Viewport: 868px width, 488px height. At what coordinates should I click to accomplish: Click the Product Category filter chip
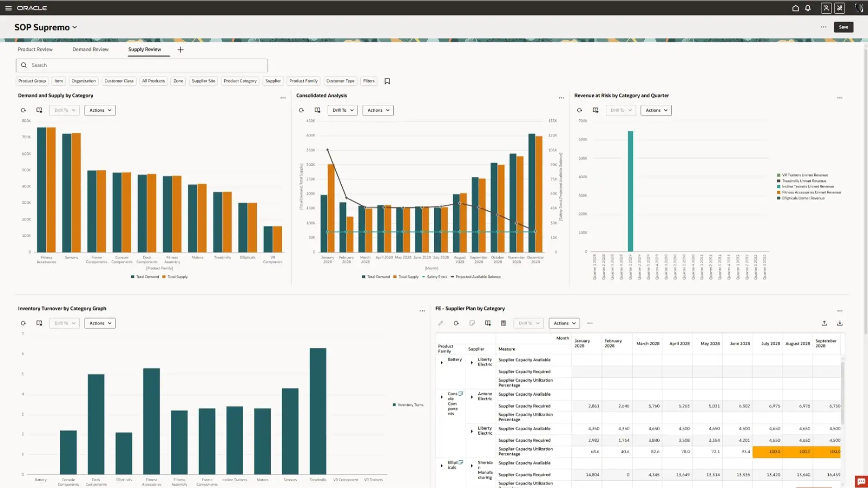pos(240,81)
